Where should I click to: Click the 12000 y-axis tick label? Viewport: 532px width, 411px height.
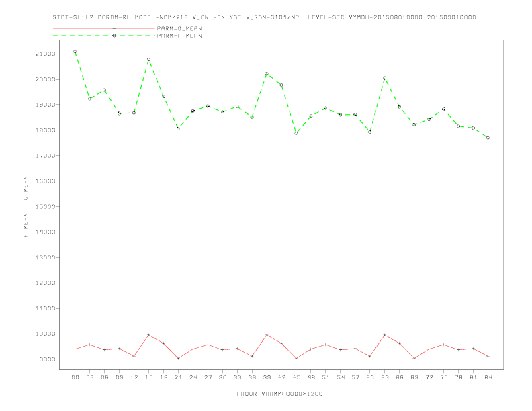[45, 283]
